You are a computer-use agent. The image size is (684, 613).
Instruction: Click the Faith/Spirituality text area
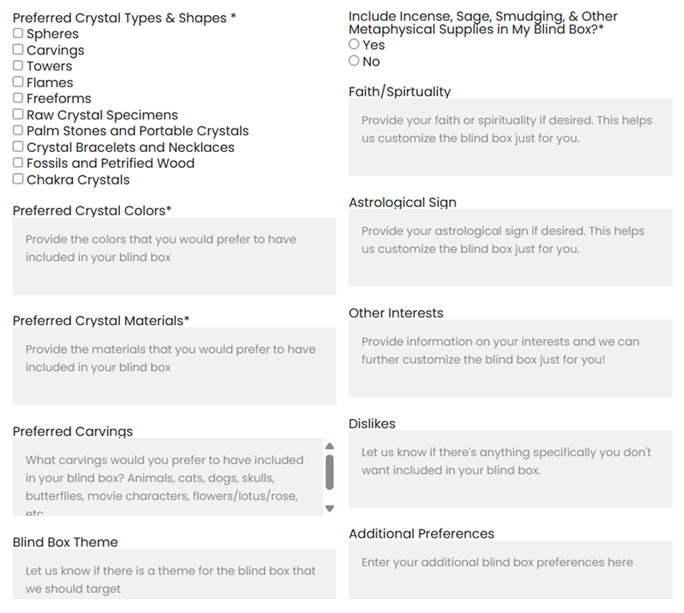point(510,137)
